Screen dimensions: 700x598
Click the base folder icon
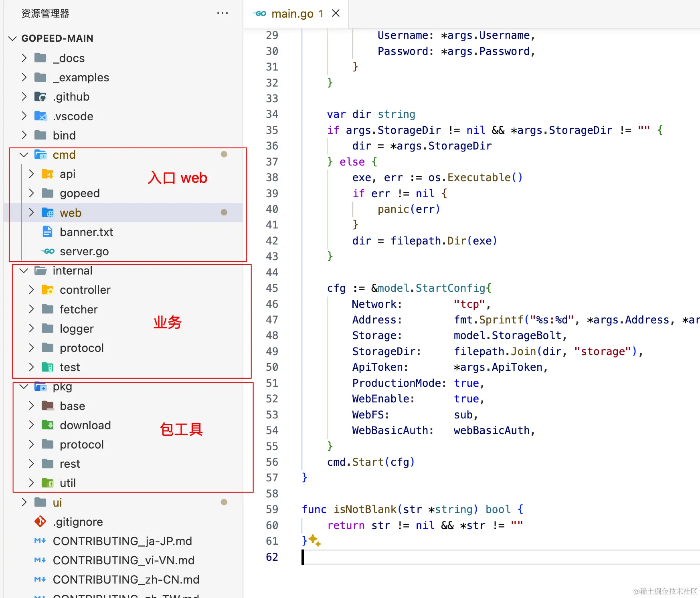(48, 406)
